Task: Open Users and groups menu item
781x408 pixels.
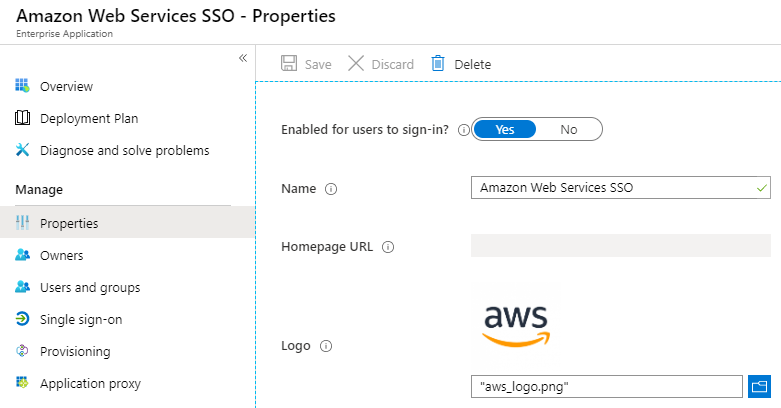Action: coord(90,287)
